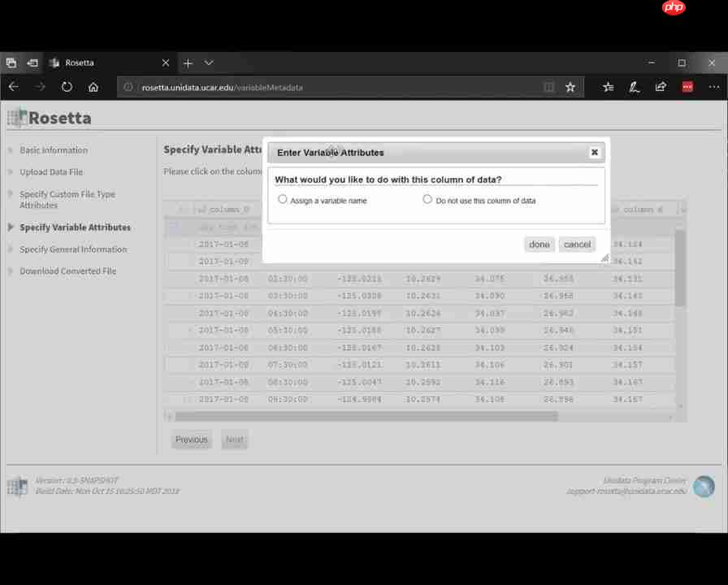This screenshot has height=585, width=728.
Task: Close the Rosetta browser tab
Action: pyautogui.click(x=166, y=63)
